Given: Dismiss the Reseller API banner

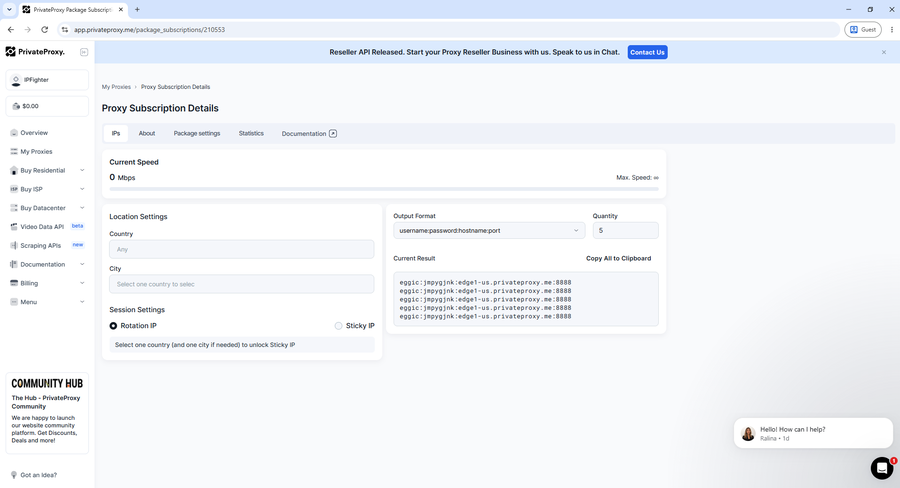Looking at the screenshot, I should click(884, 52).
